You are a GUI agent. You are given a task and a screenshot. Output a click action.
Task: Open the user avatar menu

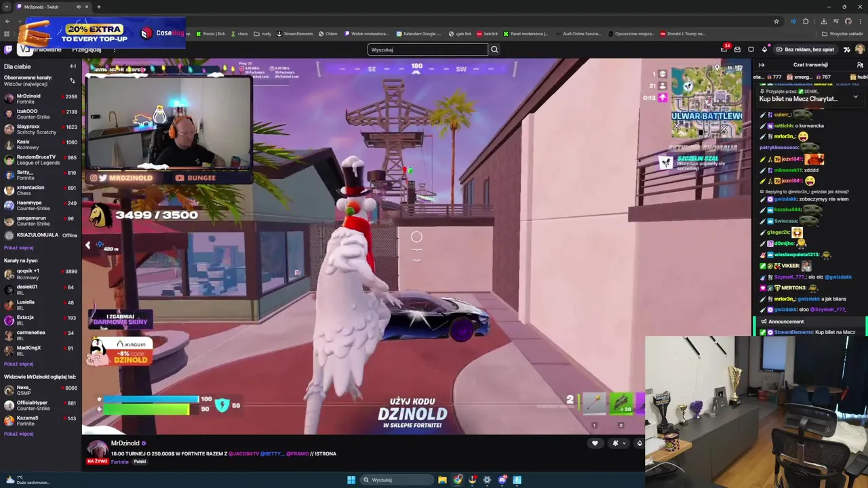click(x=860, y=49)
